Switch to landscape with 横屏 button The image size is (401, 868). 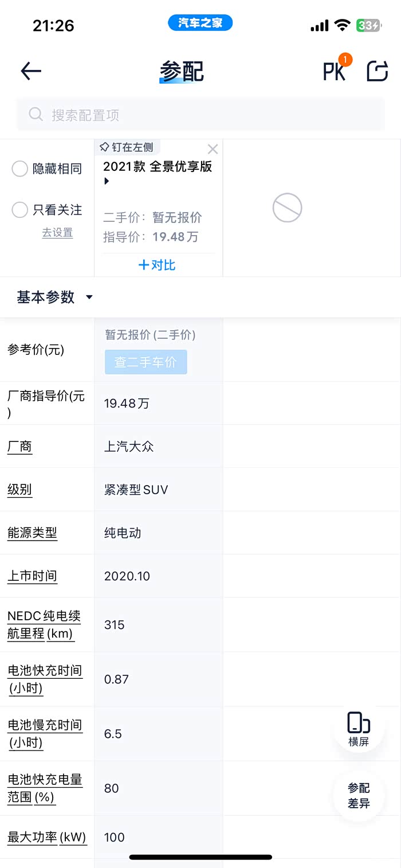coord(359,729)
